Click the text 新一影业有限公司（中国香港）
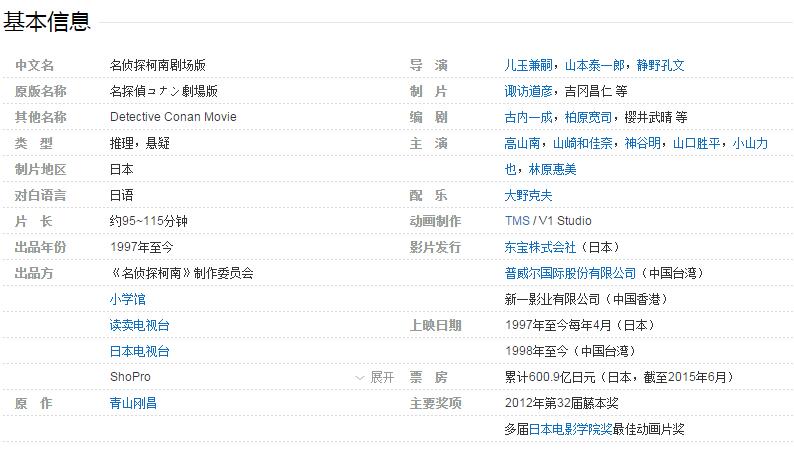Viewport: 794px width, 462px height. tap(586, 299)
